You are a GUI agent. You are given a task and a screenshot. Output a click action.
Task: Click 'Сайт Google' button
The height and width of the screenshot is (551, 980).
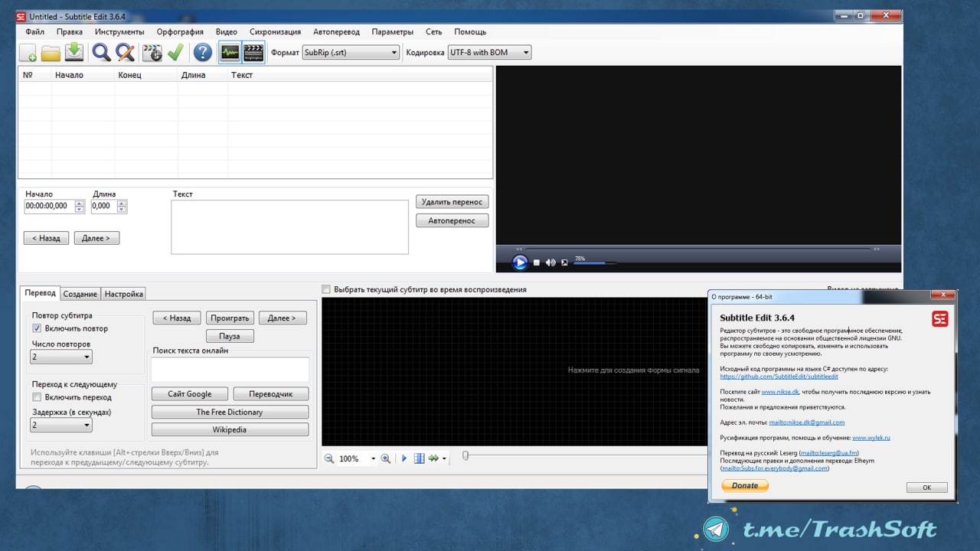tap(190, 394)
